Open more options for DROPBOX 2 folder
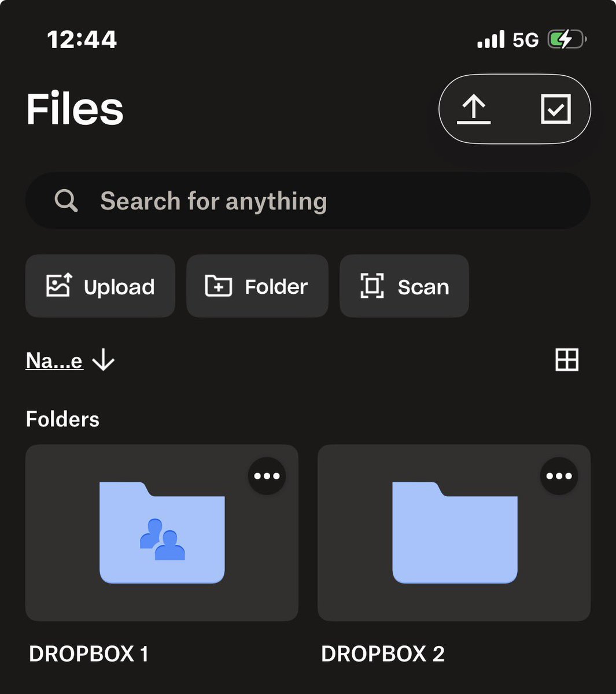 coord(559,476)
